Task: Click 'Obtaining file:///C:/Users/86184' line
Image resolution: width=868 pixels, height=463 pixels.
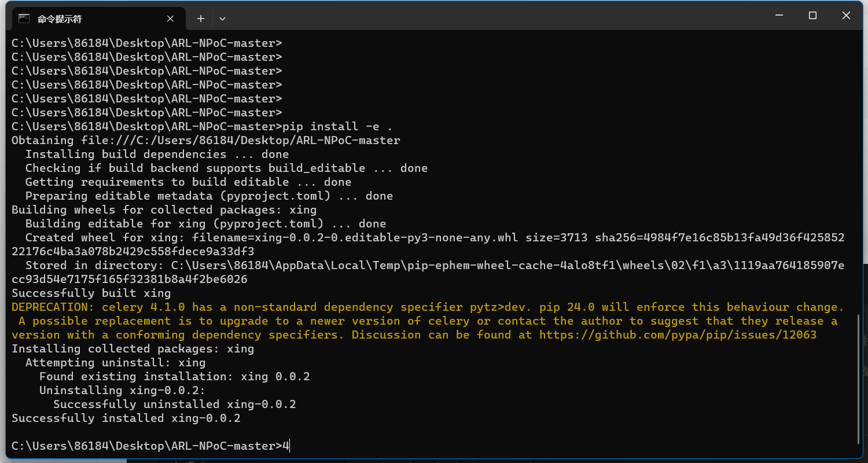Action: [206, 141]
